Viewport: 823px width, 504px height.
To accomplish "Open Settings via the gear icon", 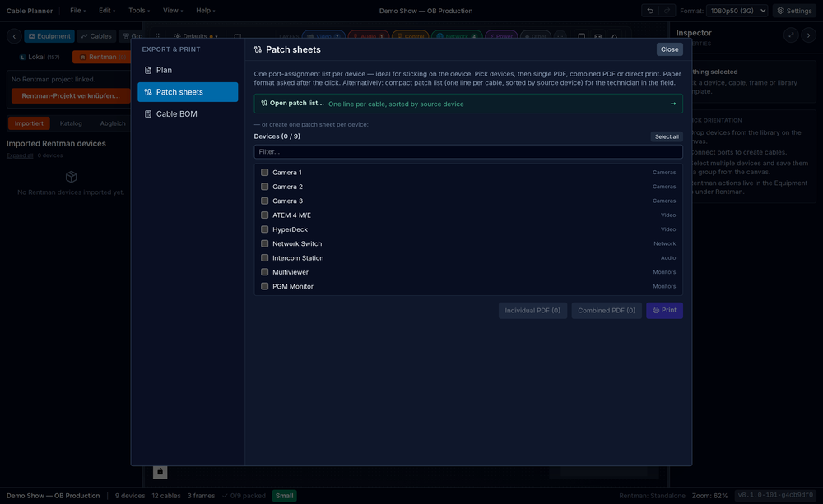I will click(780, 11).
